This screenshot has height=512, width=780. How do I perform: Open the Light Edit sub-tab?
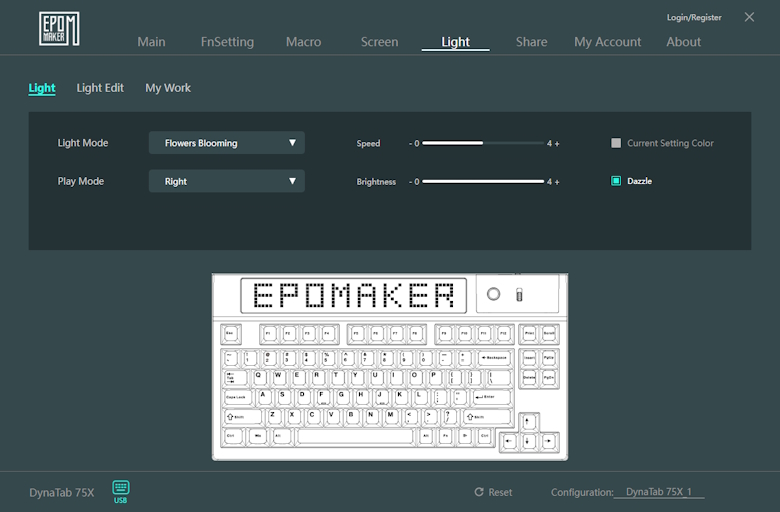coord(100,88)
